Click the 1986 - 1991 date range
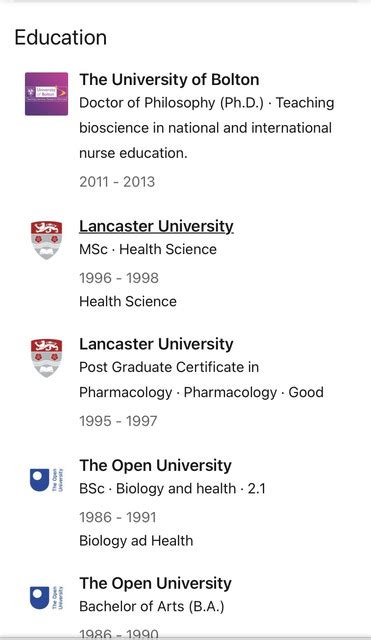 tap(118, 518)
